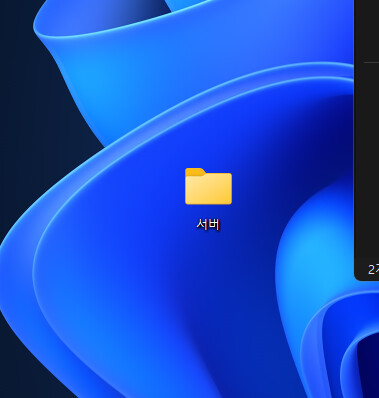This screenshot has width=379, height=398.
Task: Click the 서버 text label under folder
Action: click(x=208, y=224)
